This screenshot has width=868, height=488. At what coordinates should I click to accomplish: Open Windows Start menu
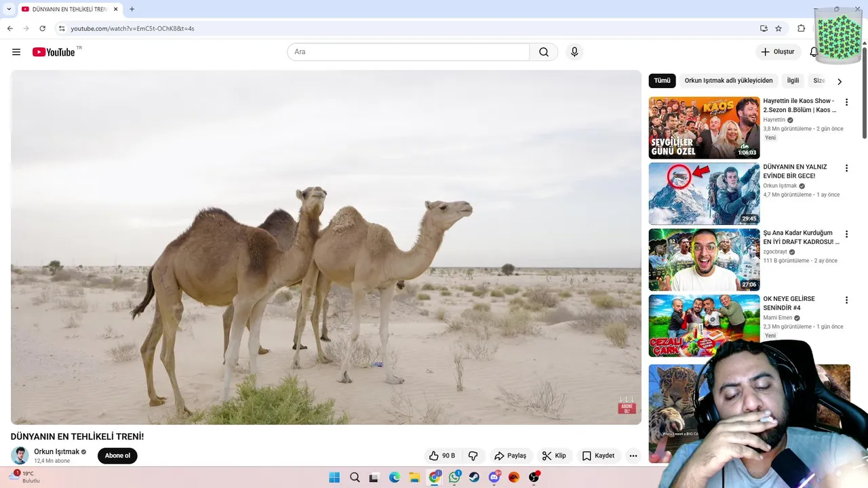pos(334,477)
